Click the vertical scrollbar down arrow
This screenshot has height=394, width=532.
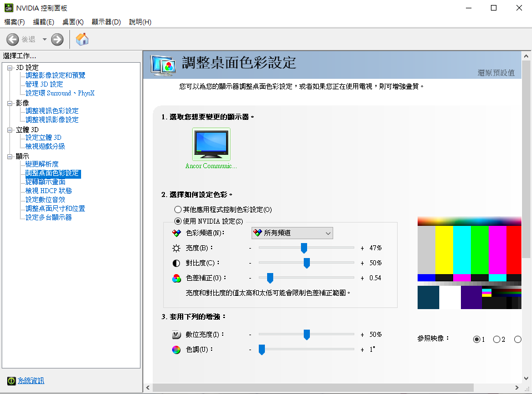click(x=526, y=378)
